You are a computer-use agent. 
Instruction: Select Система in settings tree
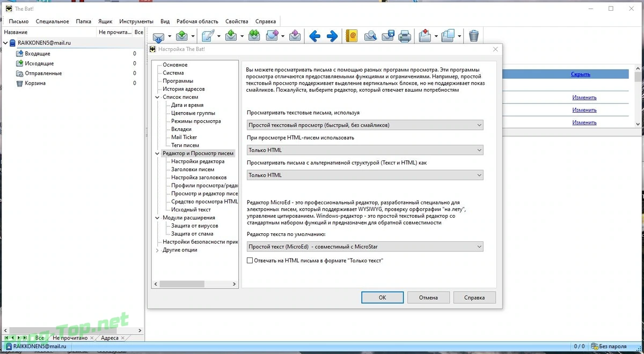click(173, 73)
